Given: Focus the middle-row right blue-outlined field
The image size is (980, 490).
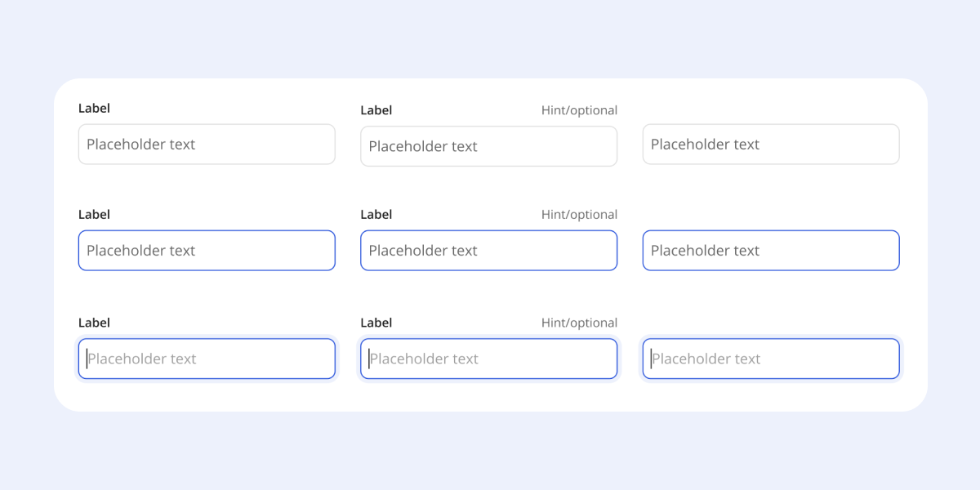Looking at the screenshot, I should [x=770, y=250].
